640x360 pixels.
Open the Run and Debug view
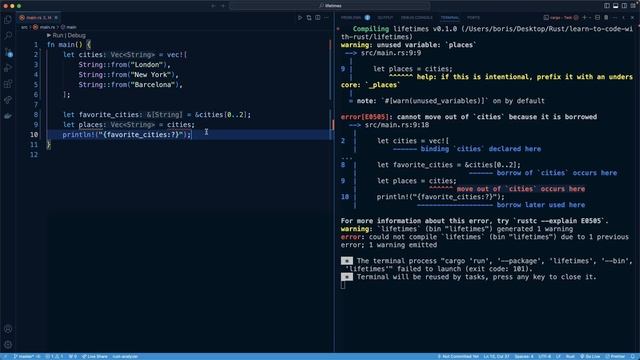[8, 68]
